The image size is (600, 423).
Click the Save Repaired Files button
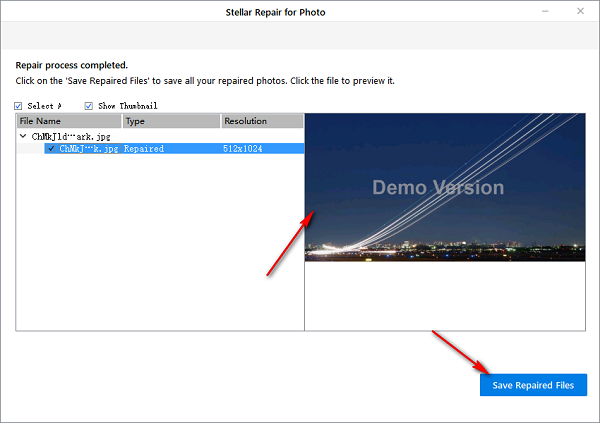(x=533, y=385)
